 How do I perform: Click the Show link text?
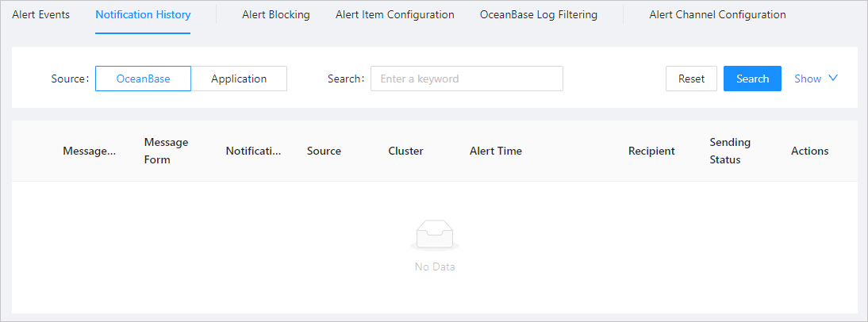(x=808, y=79)
